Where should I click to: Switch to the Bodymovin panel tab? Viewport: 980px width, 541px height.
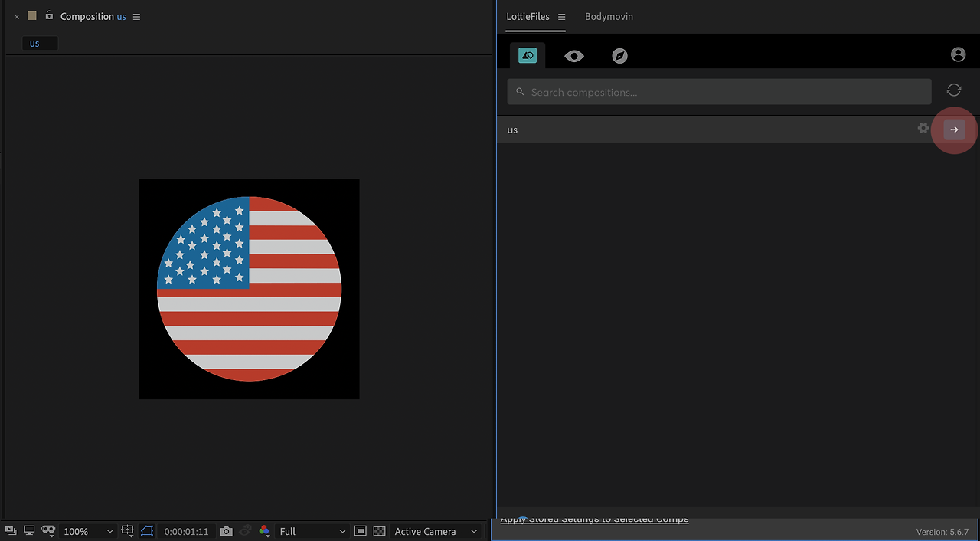pyautogui.click(x=609, y=17)
